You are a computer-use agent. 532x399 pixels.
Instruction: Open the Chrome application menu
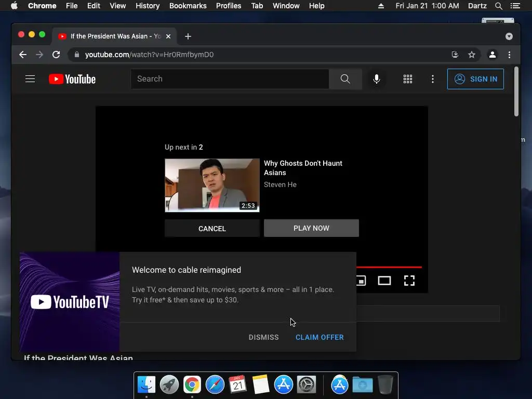click(42, 6)
